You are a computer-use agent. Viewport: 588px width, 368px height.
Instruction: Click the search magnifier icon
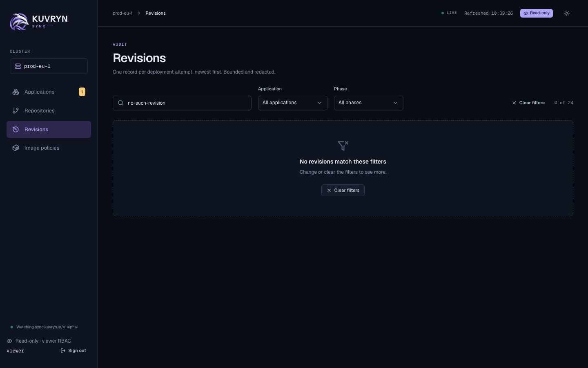pos(121,103)
